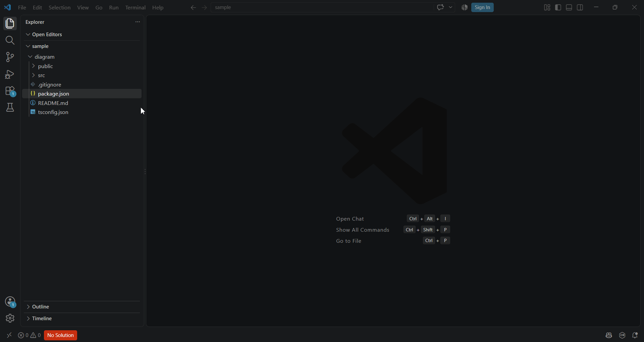Expand the public folder
This screenshot has width=644, height=342.
click(x=82, y=66)
